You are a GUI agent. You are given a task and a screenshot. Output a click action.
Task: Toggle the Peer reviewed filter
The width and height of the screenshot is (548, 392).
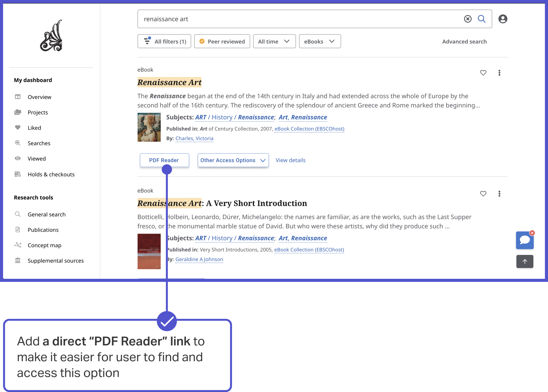point(222,41)
